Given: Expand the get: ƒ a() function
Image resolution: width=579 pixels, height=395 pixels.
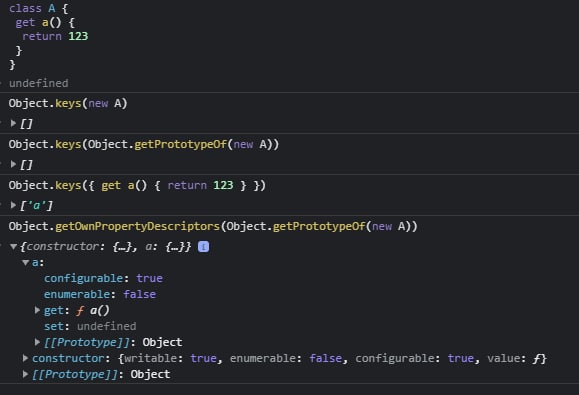Looking at the screenshot, I should 37,310.
